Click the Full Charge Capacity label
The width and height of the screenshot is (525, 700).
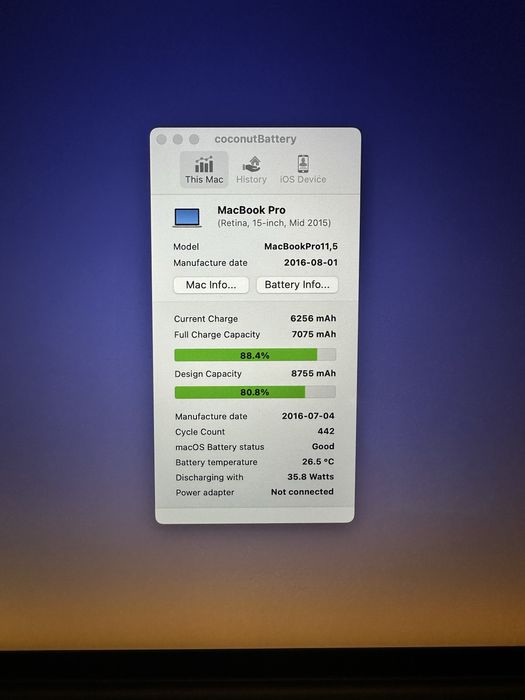pyautogui.click(x=217, y=334)
